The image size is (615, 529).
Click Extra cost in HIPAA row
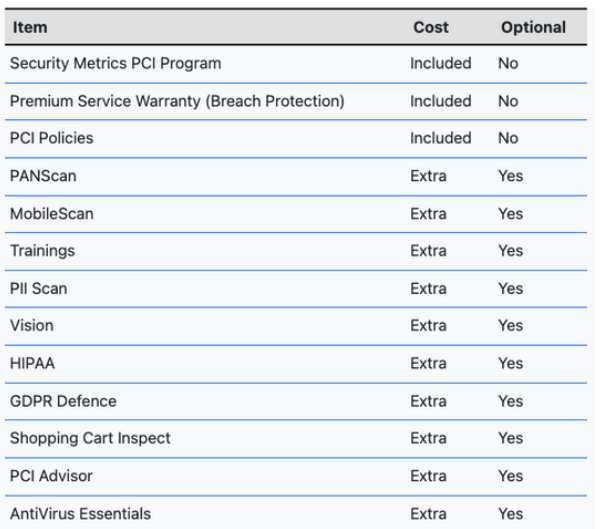coord(428,363)
